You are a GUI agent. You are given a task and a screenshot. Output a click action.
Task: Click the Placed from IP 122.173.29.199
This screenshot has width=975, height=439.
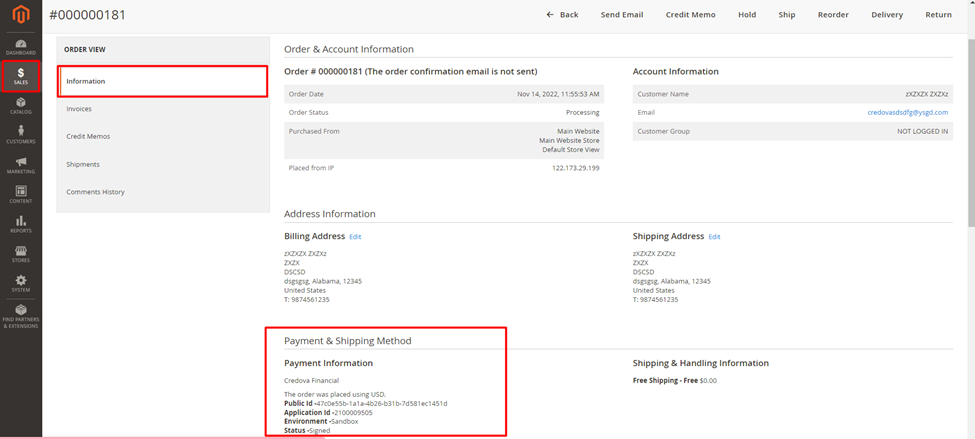point(576,168)
